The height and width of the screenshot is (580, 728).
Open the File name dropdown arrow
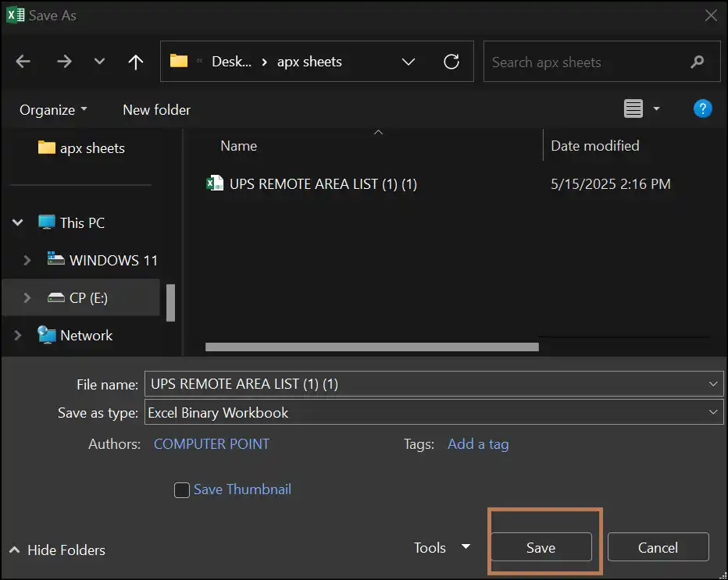tap(713, 384)
